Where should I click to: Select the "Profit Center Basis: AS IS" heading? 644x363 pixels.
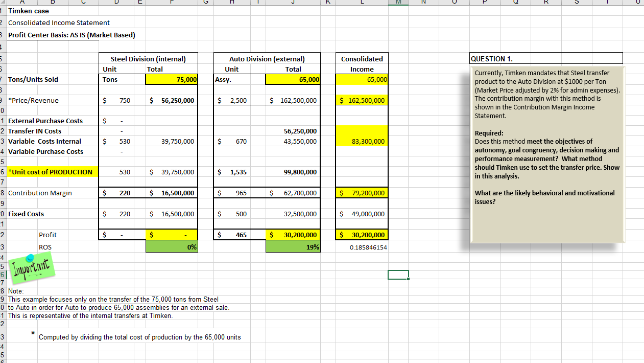(71, 35)
